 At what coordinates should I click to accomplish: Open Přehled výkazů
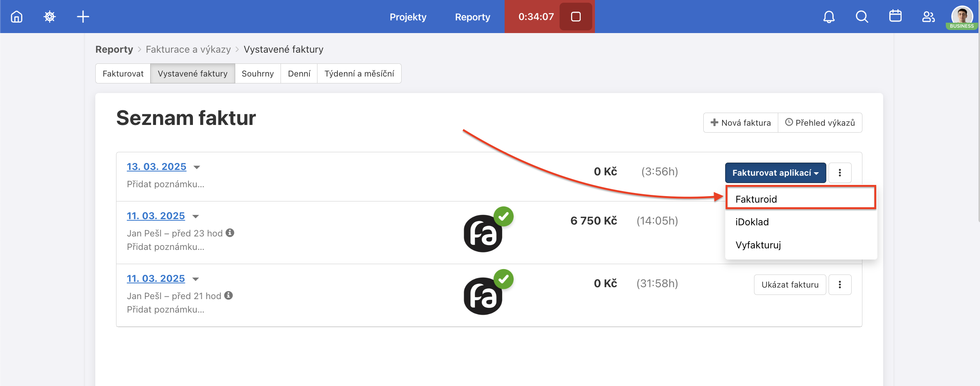click(x=820, y=123)
